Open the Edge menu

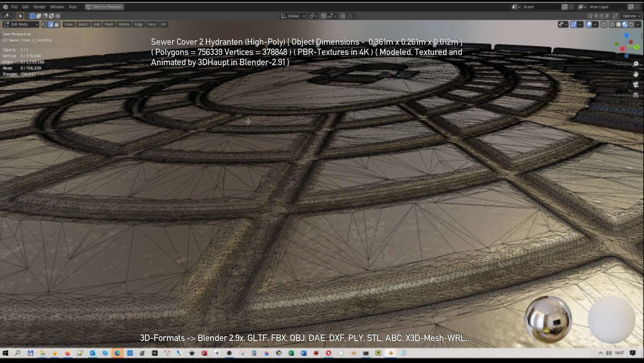click(139, 24)
